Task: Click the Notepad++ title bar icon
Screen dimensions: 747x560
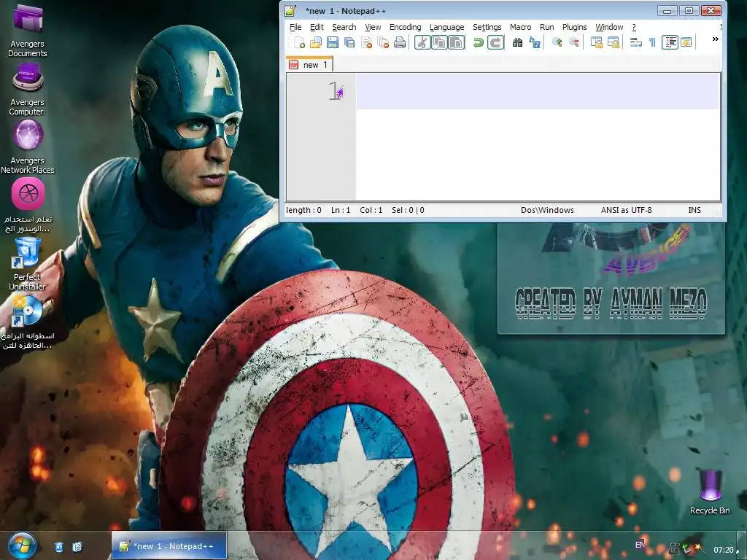Action: tap(290, 10)
